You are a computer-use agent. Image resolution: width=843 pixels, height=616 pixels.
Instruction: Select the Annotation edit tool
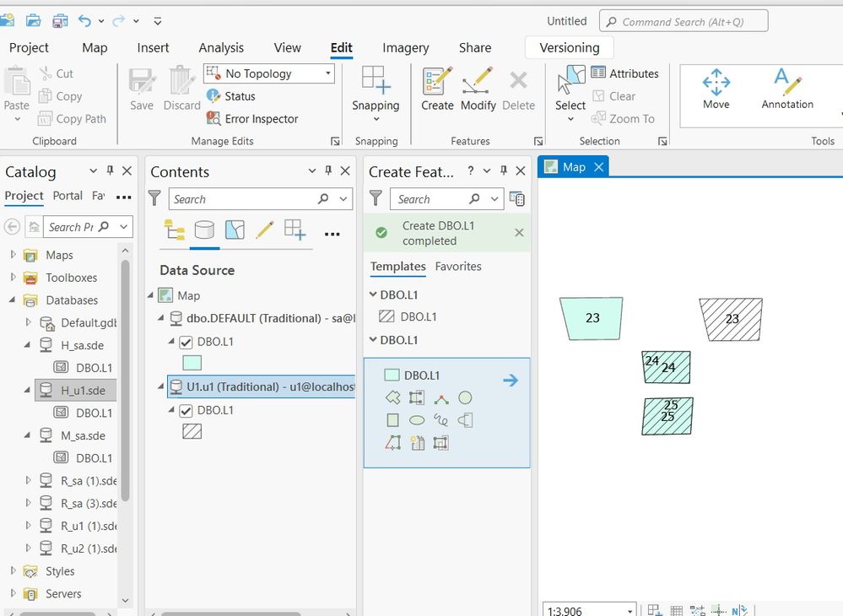787,89
